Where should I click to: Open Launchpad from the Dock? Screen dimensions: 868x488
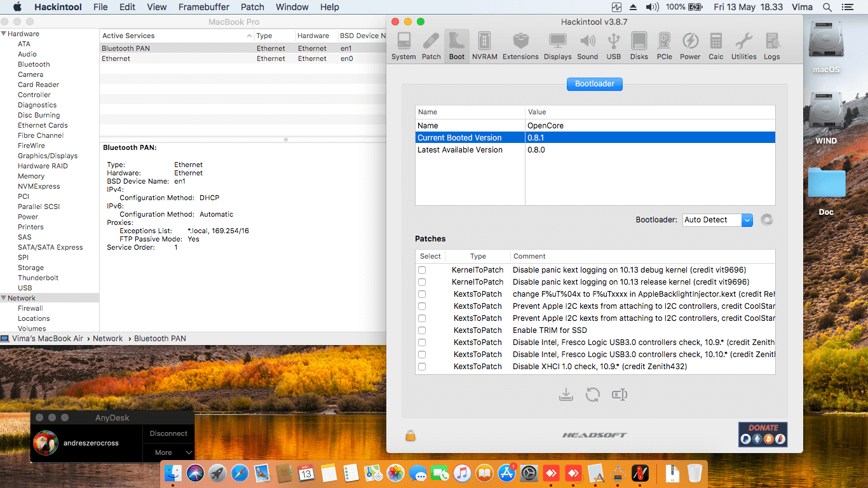pyautogui.click(x=217, y=473)
